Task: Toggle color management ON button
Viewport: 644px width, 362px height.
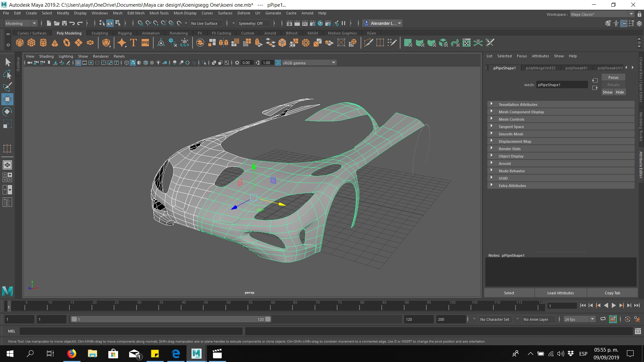Action: point(278,63)
